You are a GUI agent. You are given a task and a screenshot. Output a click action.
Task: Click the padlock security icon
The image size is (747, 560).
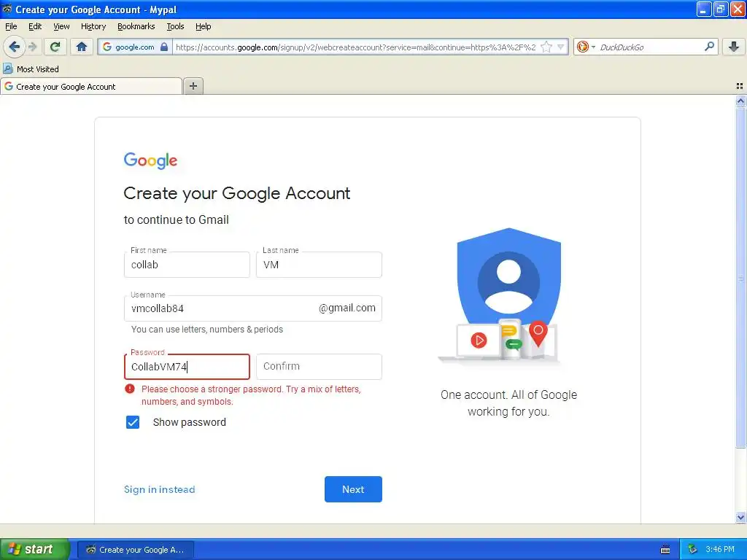(x=164, y=47)
